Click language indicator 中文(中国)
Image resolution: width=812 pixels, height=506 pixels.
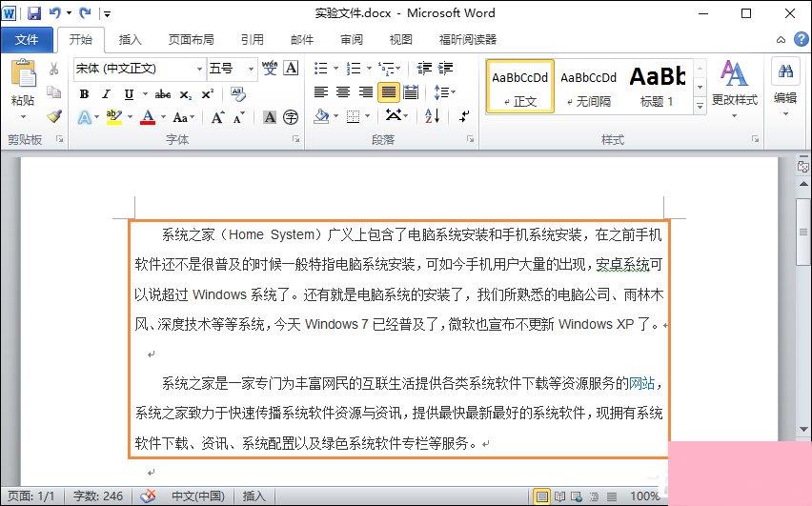[198, 496]
